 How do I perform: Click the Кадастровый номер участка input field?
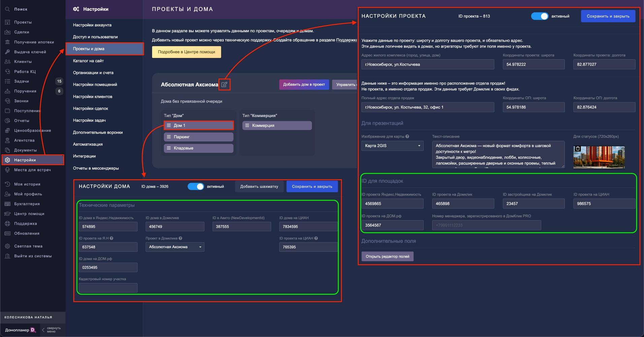108,288
